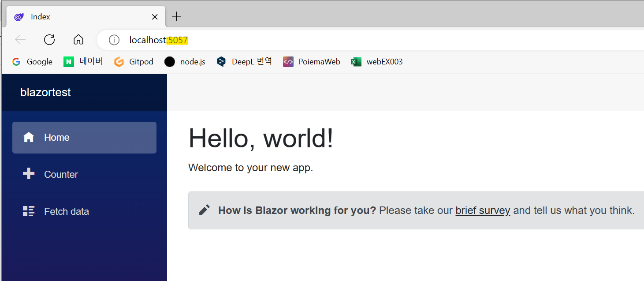Click the 'Welcome to your new app.' text

coord(250,168)
